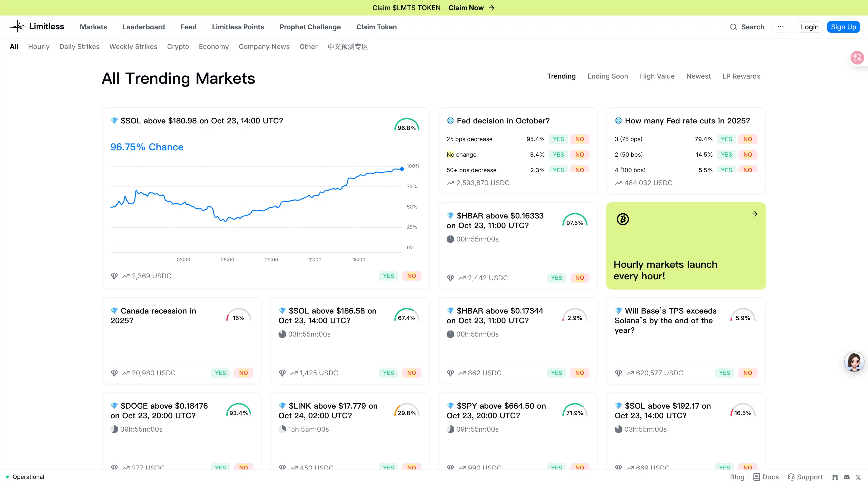Select the Crypto category filter
Image resolution: width=868 pixels, height=484 pixels.
tap(178, 47)
